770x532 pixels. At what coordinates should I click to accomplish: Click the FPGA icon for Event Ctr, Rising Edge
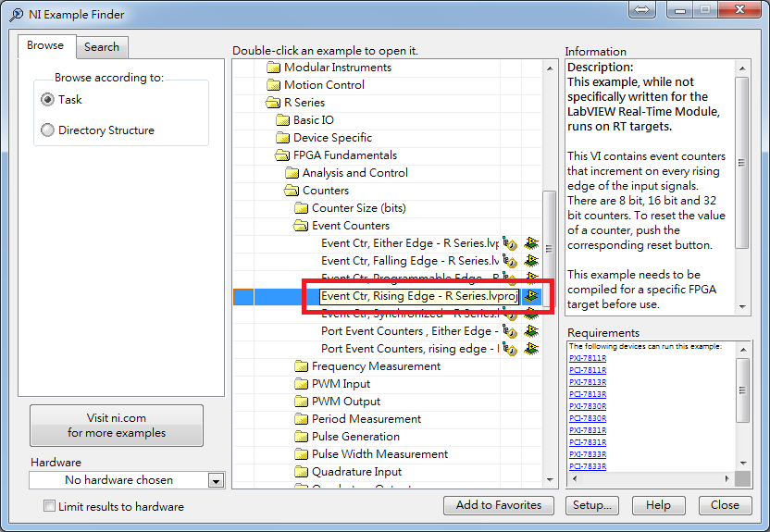(531, 296)
